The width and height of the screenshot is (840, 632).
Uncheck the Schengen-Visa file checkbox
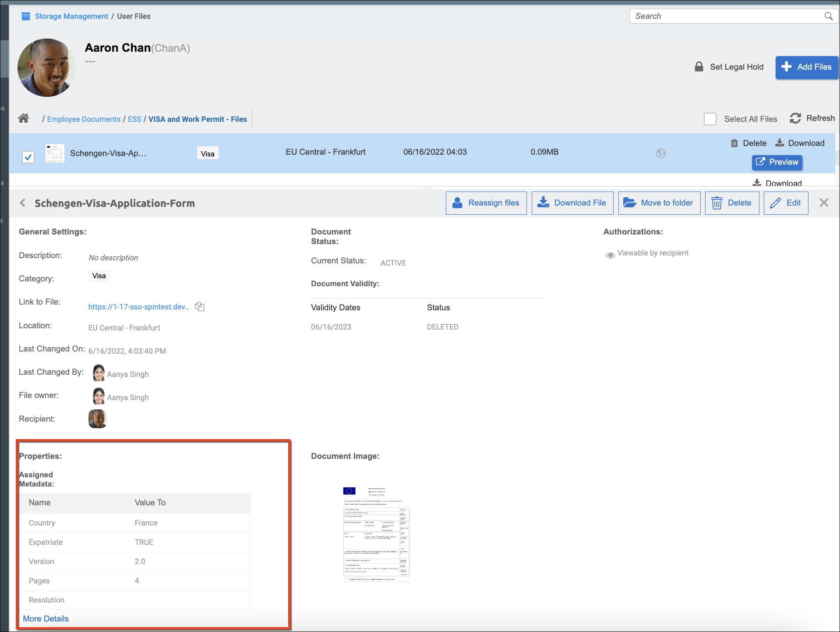point(28,157)
